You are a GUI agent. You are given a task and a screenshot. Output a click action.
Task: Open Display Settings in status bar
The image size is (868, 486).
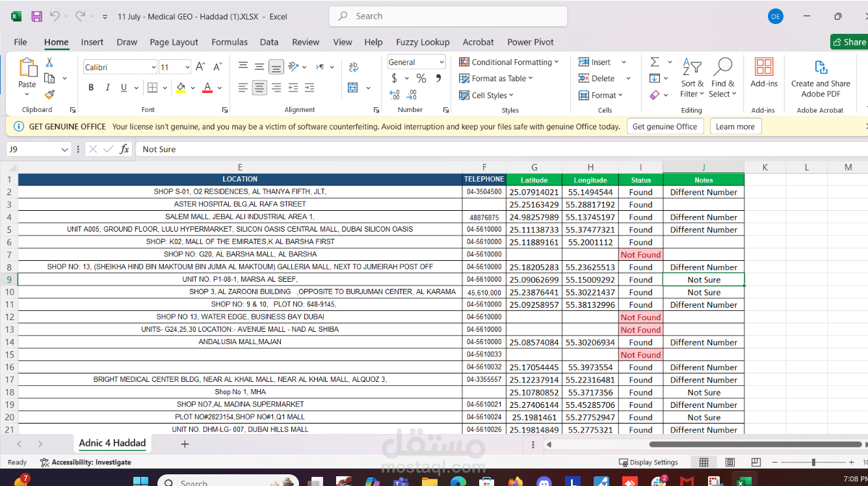click(648, 463)
